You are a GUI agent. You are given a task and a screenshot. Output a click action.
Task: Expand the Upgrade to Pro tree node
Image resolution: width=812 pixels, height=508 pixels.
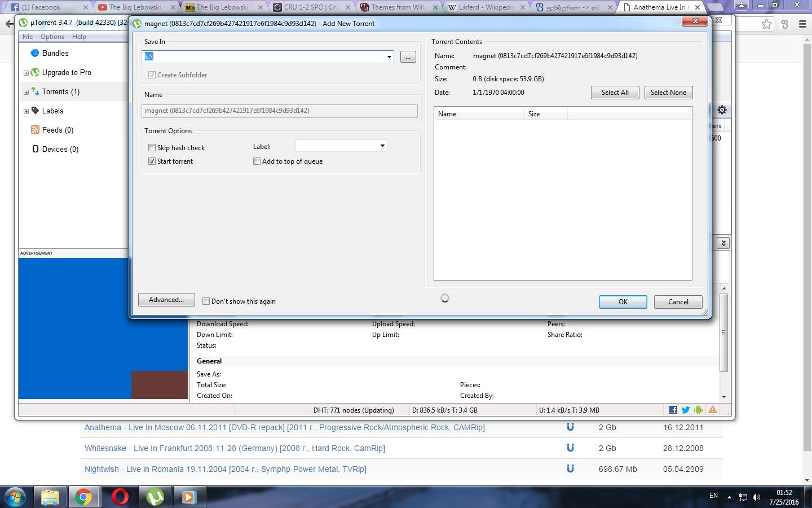(x=26, y=73)
